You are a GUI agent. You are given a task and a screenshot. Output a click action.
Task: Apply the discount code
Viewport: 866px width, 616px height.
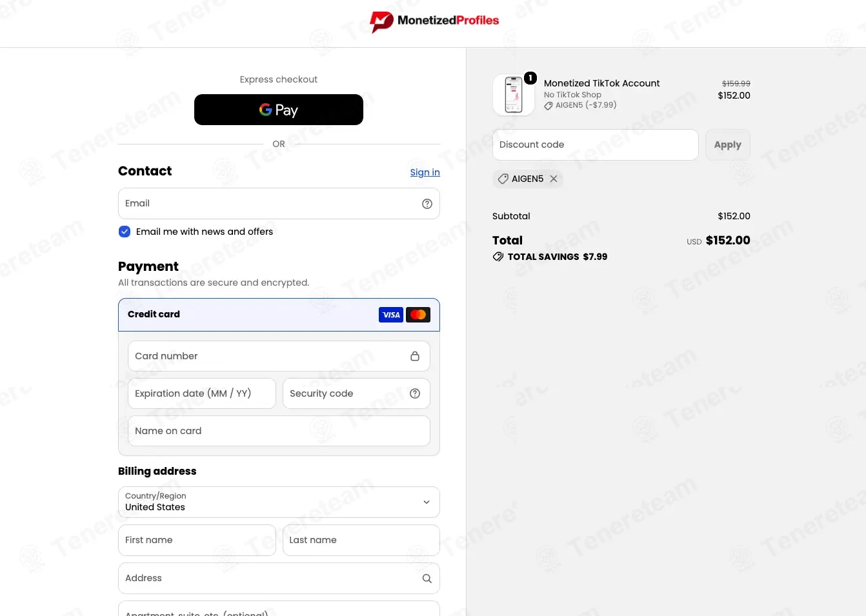(x=728, y=144)
